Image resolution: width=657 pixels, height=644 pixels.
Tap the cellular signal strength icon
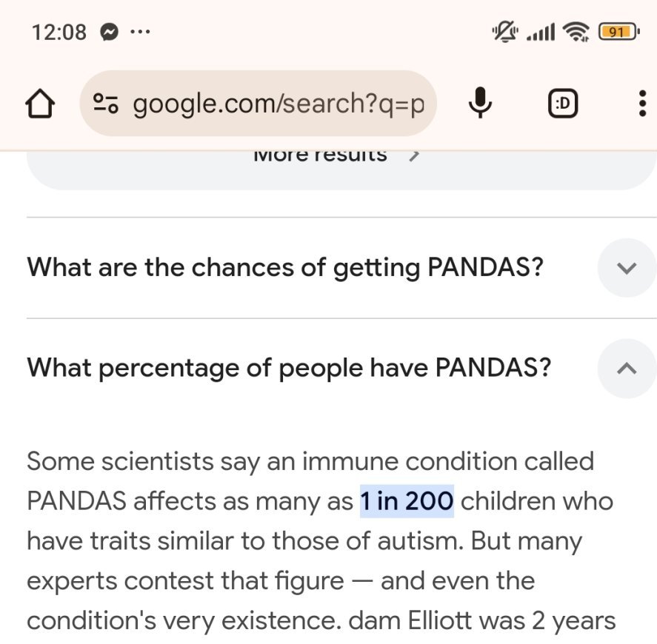(x=540, y=32)
